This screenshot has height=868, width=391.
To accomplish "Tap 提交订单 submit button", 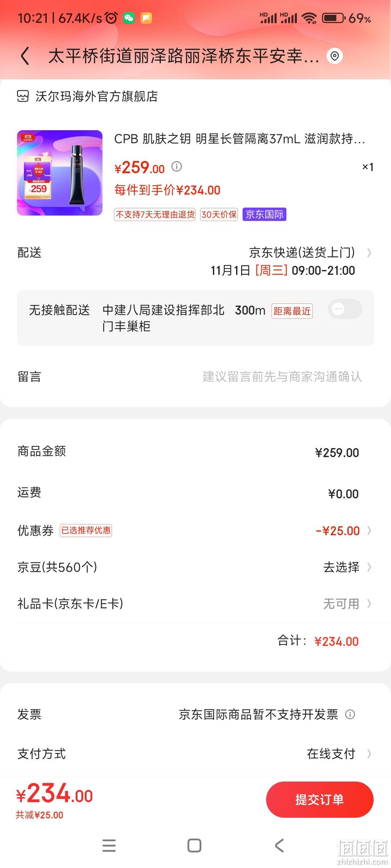I will coord(320,799).
